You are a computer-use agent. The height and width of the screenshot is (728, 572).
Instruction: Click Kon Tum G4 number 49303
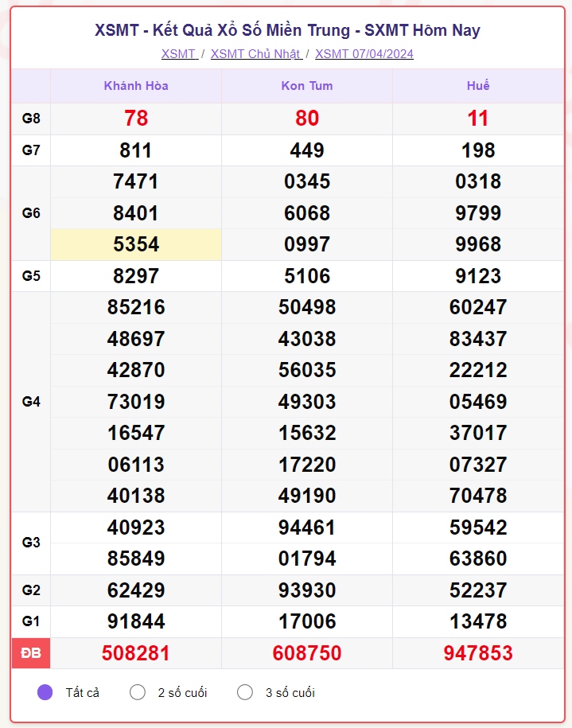point(307,402)
